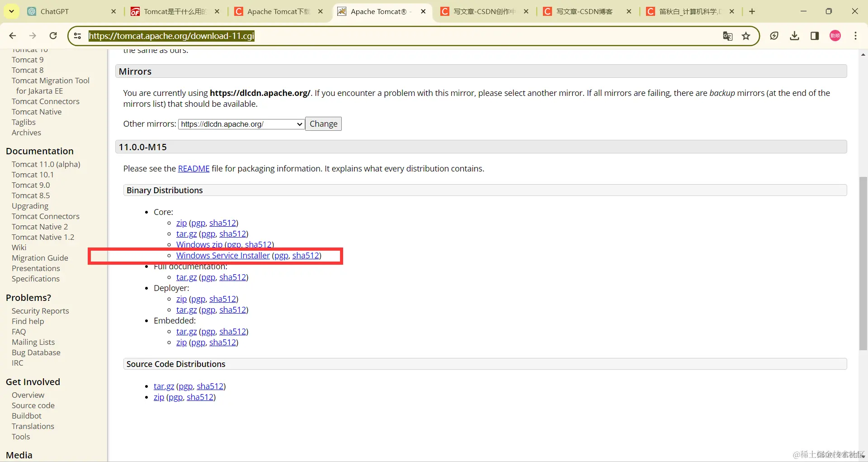The image size is (868, 462).
Task: Close the active Apache Tomcat® tab
Action: click(x=423, y=11)
